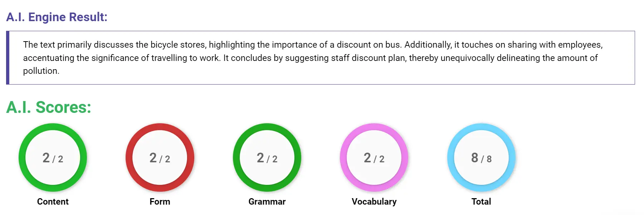Click the 2/2 score inside Form circle
Screen dimensions: 644x215
click(160, 158)
